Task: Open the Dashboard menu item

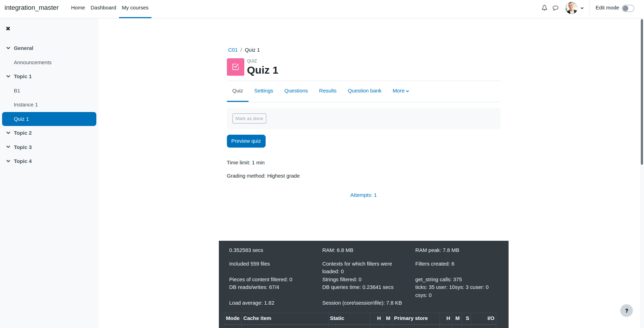Action: click(103, 8)
